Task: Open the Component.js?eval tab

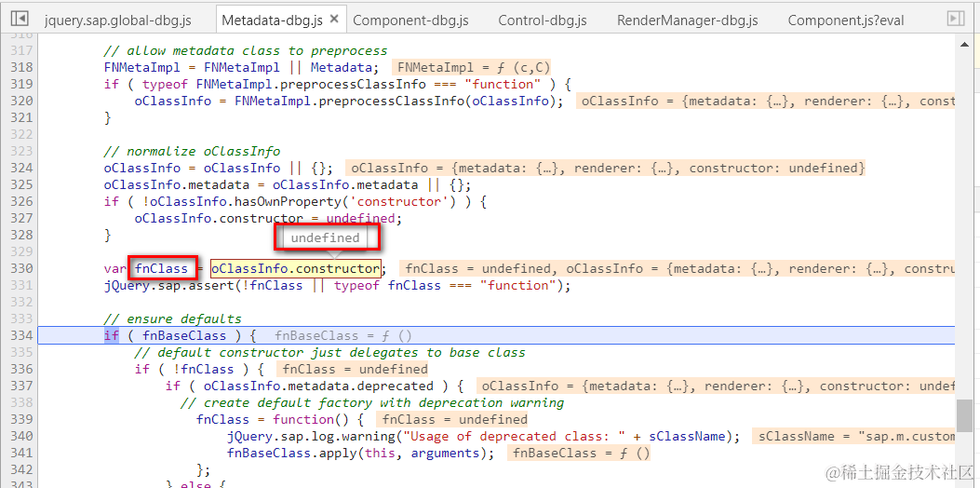Action: pyautogui.click(x=846, y=20)
